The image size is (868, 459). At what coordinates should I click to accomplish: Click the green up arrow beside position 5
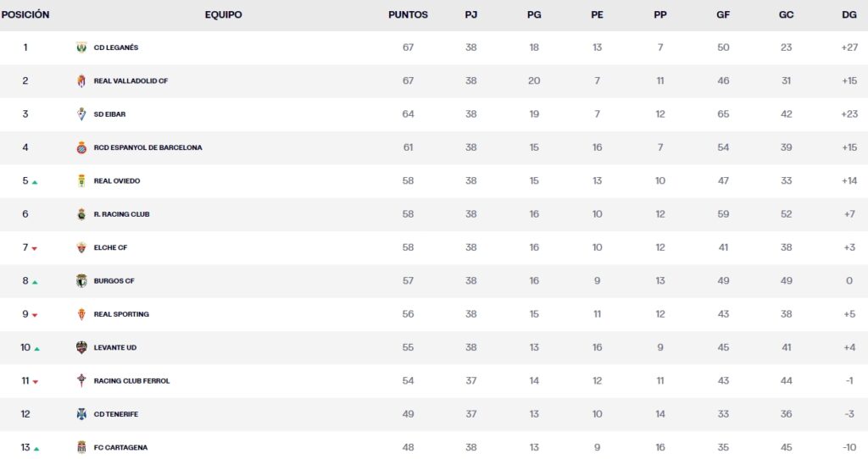pyautogui.click(x=35, y=182)
